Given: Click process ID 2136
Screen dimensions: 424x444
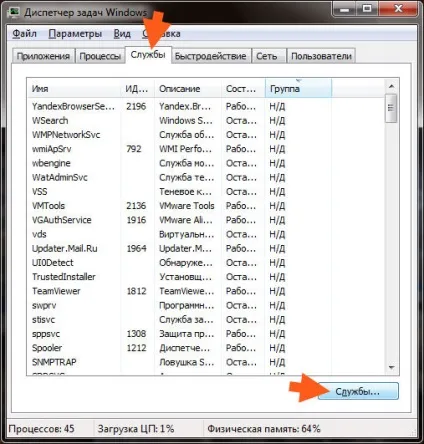Looking at the screenshot, I should 136,206.
